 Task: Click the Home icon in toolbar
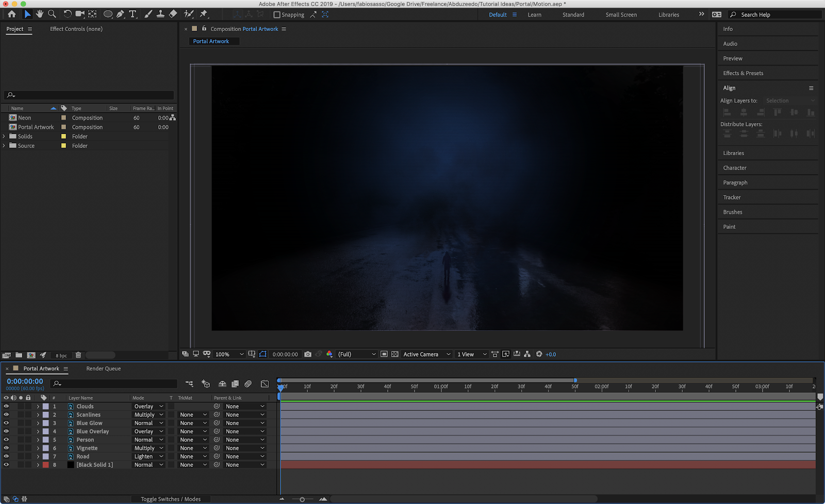(x=12, y=14)
